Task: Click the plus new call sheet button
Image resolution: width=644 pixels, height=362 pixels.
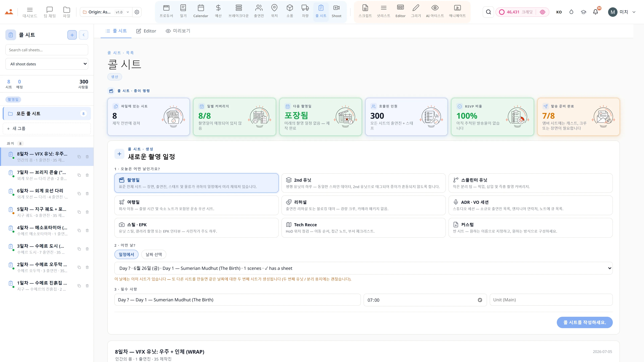Action: click(x=72, y=35)
